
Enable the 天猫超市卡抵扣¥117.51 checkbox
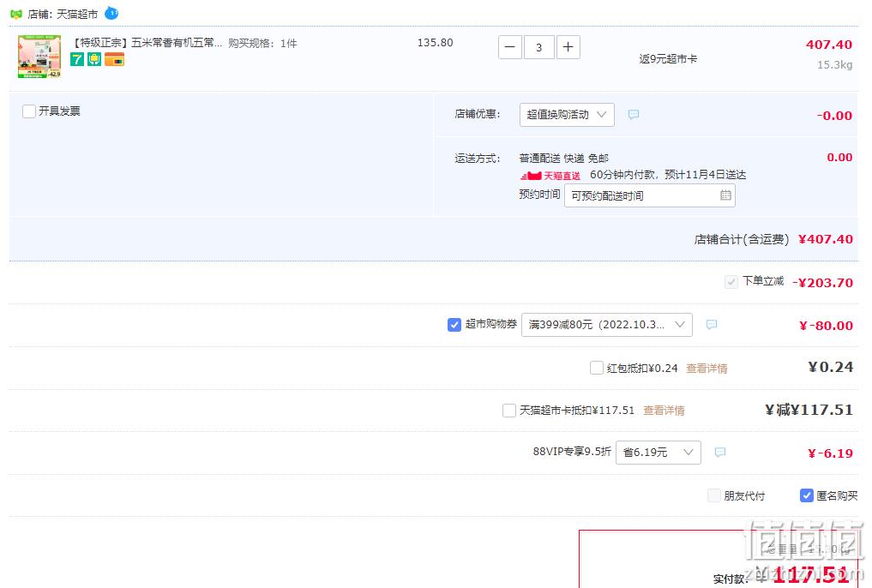click(508, 411)
